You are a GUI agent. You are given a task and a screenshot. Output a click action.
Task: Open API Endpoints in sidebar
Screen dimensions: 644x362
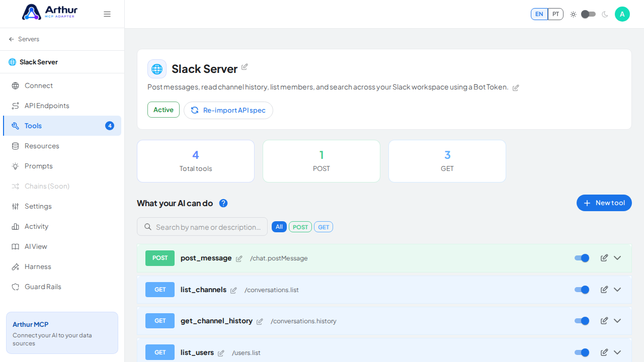click(62, 106)
